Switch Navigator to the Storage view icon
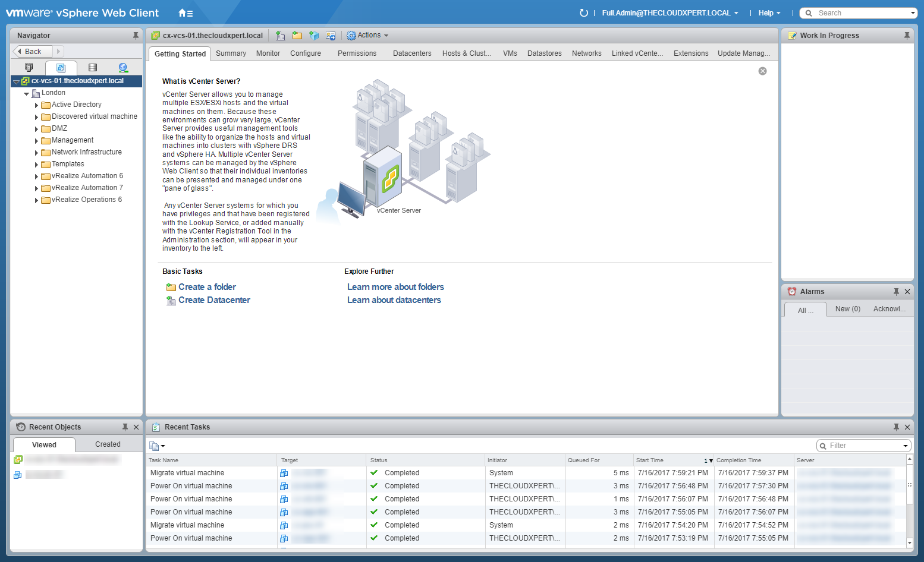 (92, 68)
